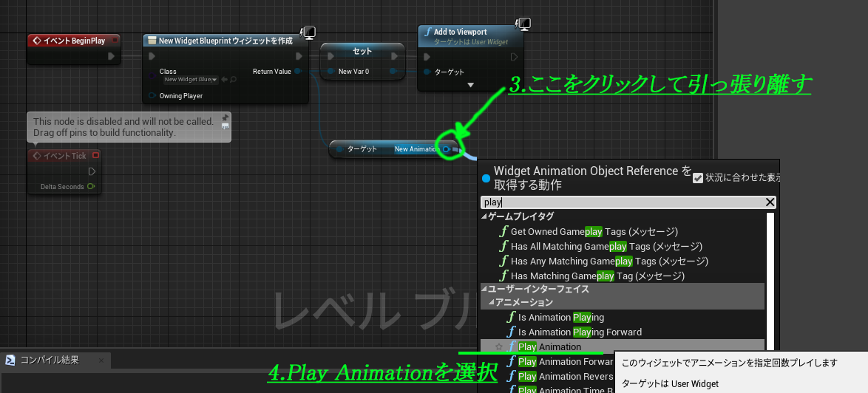Click the New Animation output pin
This screenshot has width=868, height=393.
446,149
